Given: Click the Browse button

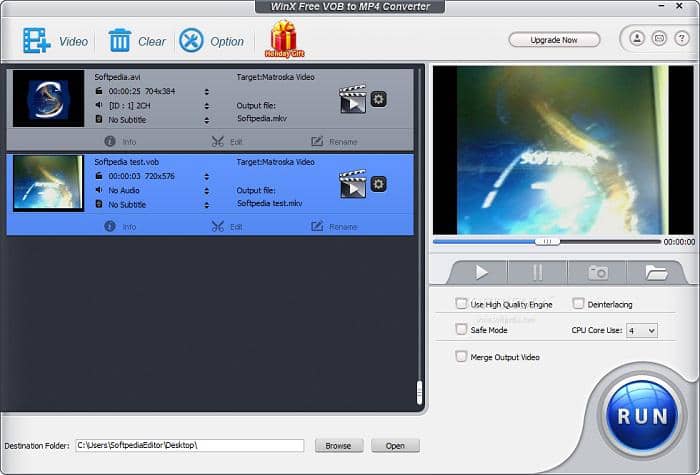Looking at the screenshot, I should (338, 446).
